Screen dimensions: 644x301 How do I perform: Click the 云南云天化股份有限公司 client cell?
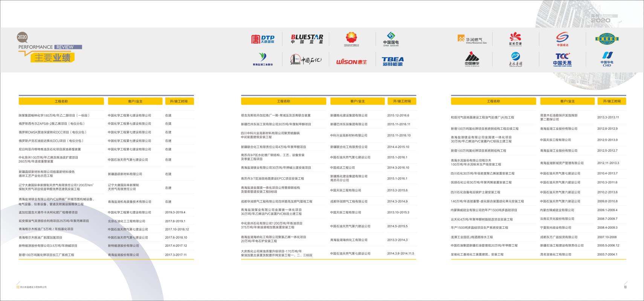[x=557, y=219]
